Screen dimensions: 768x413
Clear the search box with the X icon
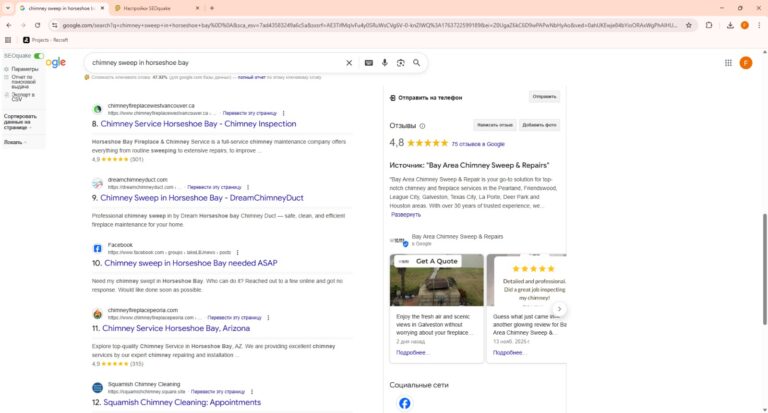pos(349,63)
